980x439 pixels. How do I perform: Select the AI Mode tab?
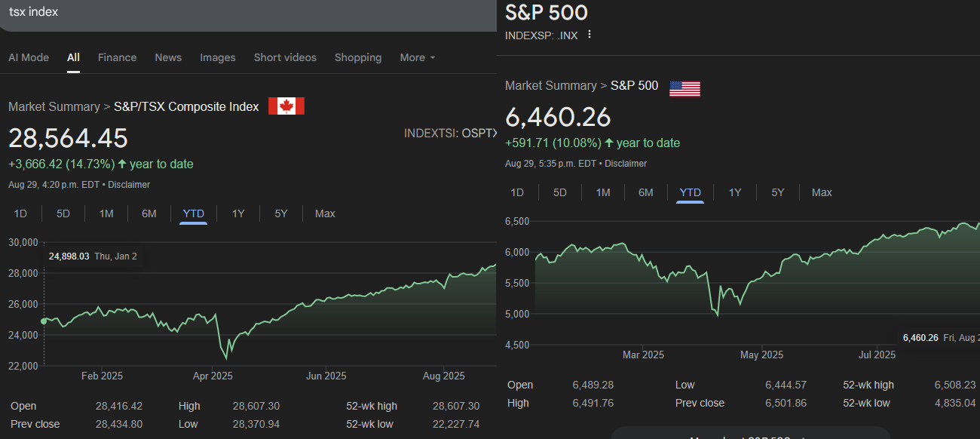(x=29, y=57)
